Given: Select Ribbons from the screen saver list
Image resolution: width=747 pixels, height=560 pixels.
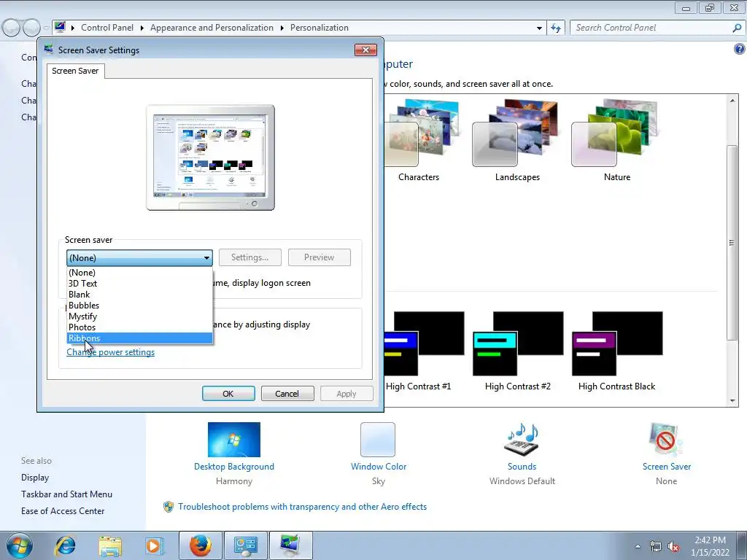Looking at the screenshot, I should (139, 338).
